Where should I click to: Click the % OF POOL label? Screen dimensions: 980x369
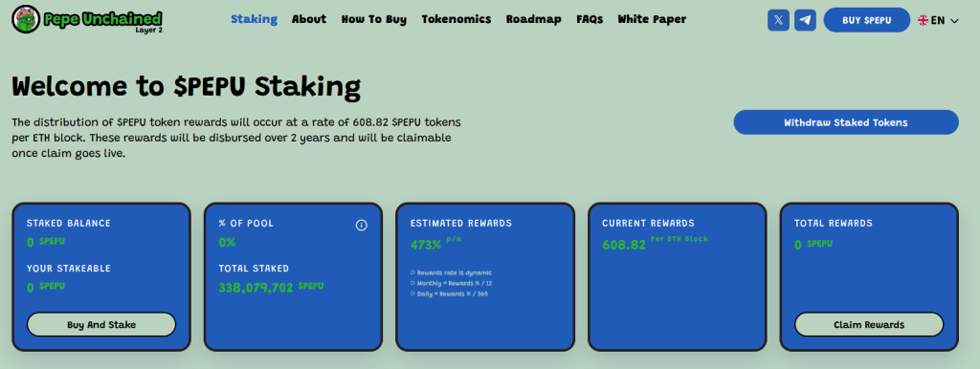click(246, 223)
